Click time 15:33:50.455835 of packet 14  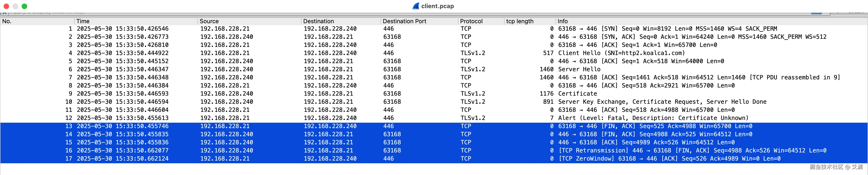click(x=123, y=134)
